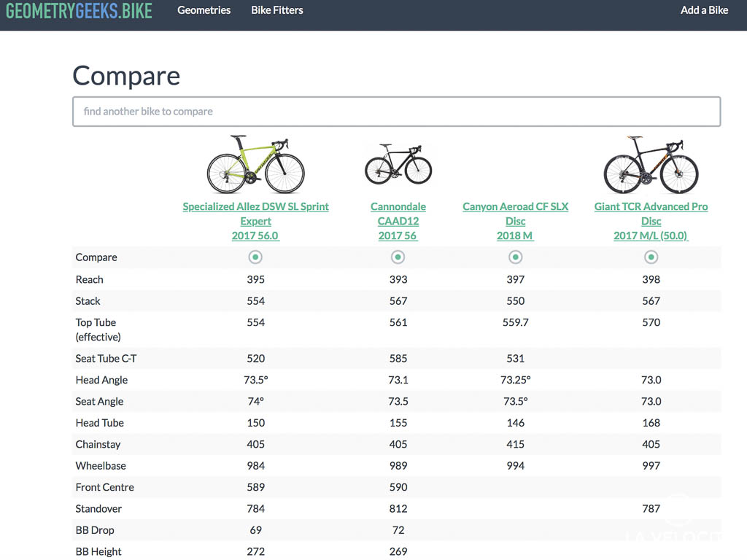Image resolution: width=747 pixels, height=560 pixels.
Task: Click the Compare page heading
Action: pyautogui.click(x=126, y=76)
